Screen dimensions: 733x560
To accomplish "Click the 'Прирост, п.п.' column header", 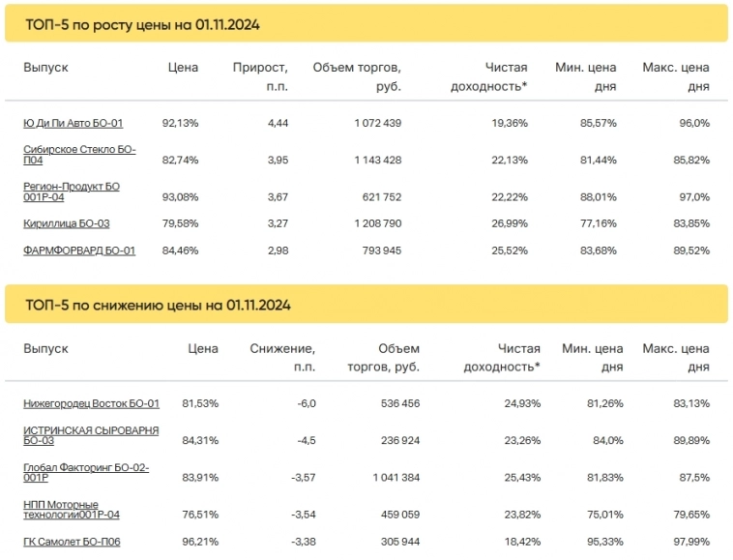I will point(260,76).
